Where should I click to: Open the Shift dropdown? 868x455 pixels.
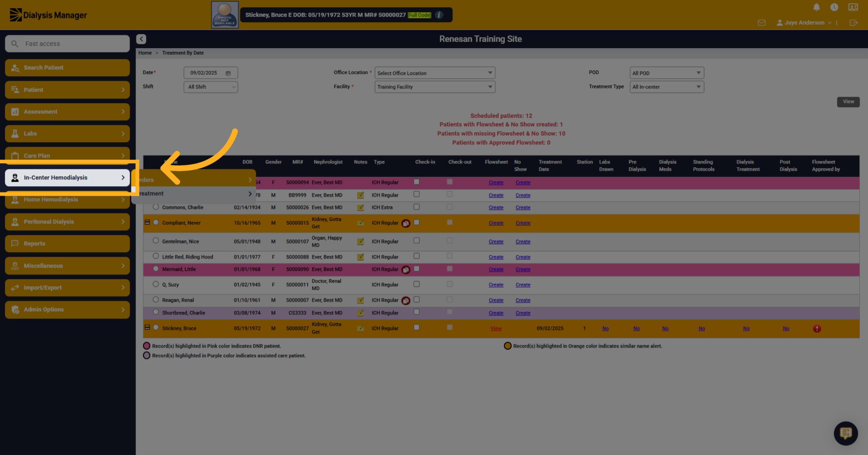[x=211, y=87]
